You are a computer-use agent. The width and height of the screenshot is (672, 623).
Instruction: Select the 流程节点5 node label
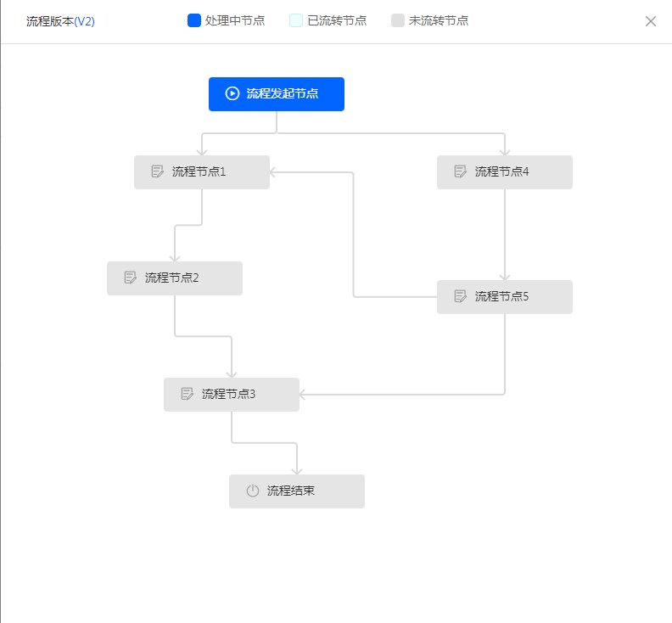click(501, 296)
